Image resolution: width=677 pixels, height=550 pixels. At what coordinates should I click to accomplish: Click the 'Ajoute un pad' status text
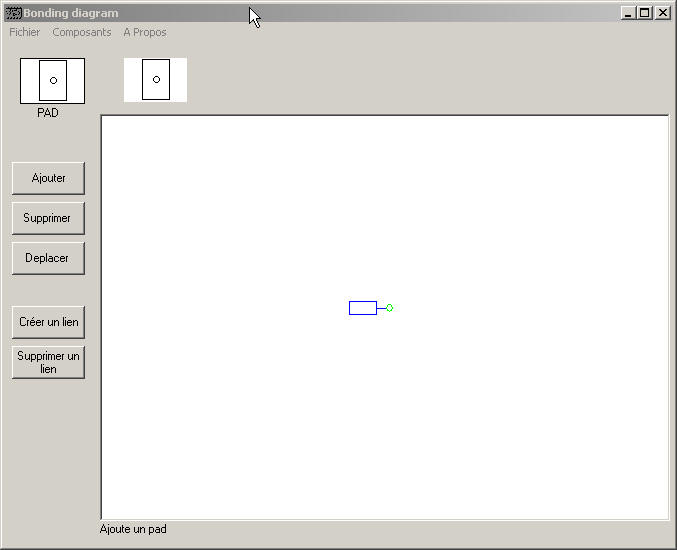click(133, 529)
